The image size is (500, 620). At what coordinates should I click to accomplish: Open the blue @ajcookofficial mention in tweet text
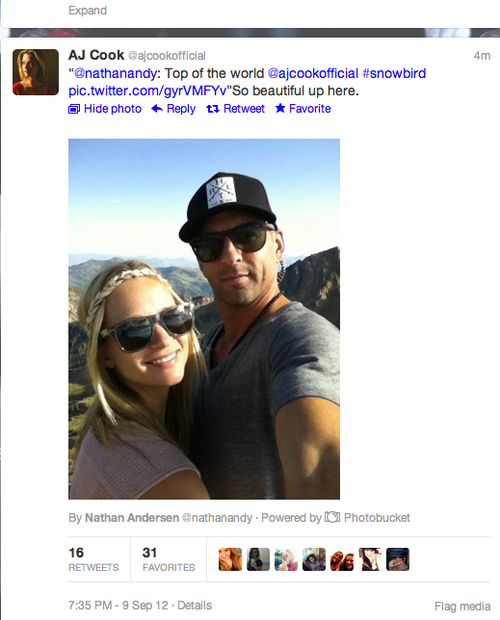coord(313,74)
